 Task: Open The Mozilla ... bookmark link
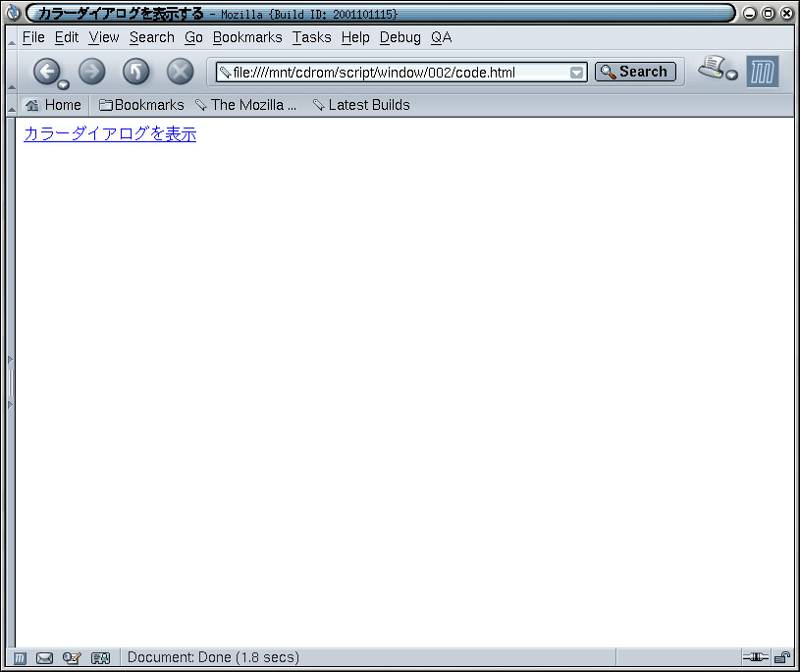[246, 105]
